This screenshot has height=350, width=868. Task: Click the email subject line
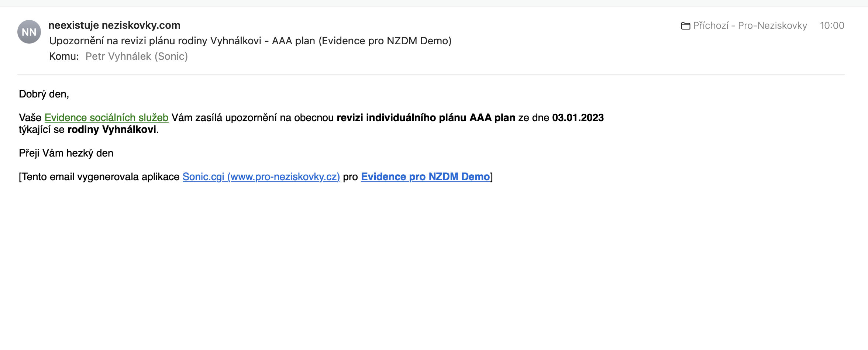(x=250, y=41)
